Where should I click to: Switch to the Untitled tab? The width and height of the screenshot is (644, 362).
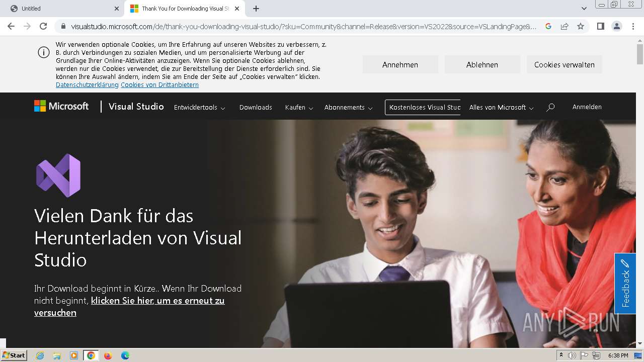[x=63, y=9]
